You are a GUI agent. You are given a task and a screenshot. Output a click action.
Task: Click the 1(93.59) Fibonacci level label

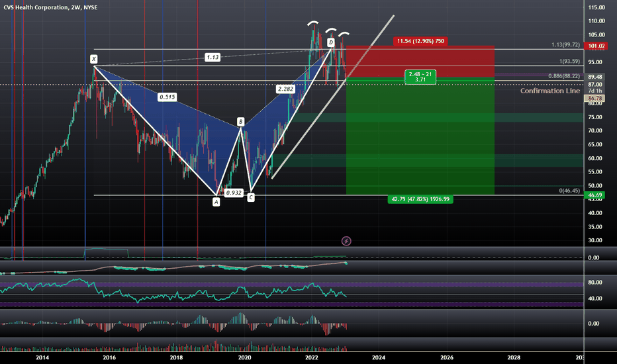[569, 62]
